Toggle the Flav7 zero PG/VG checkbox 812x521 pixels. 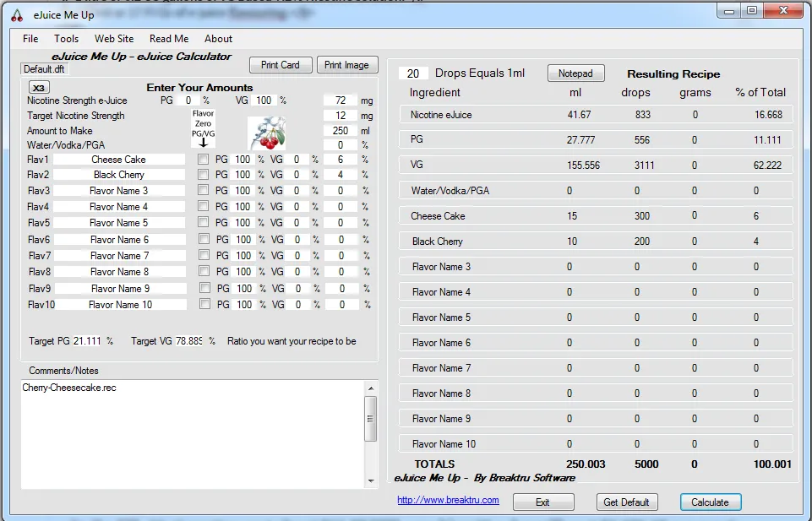(x=204, y=255)
